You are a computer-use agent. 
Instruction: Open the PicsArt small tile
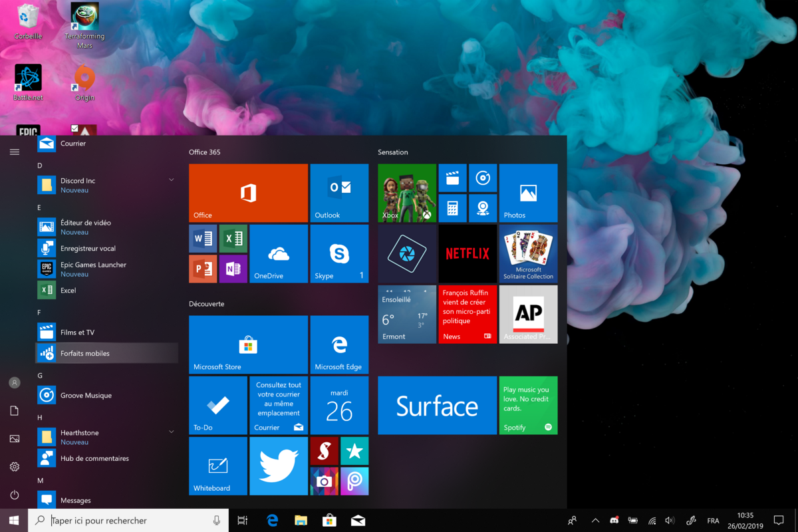[x=354, y=481]
